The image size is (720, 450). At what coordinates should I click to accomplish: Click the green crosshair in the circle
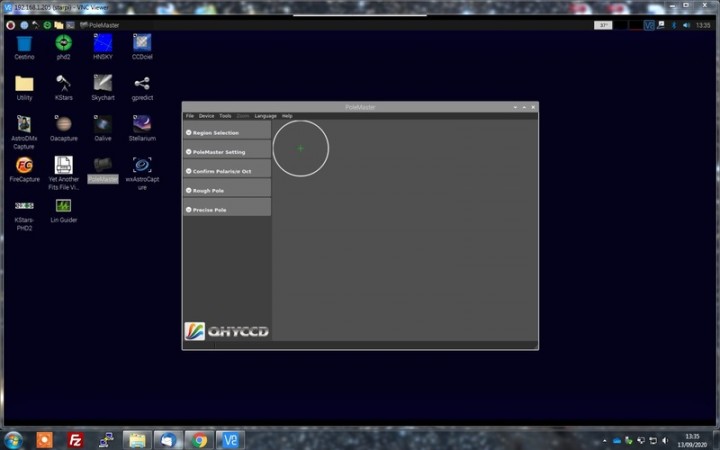click(300, 148)
